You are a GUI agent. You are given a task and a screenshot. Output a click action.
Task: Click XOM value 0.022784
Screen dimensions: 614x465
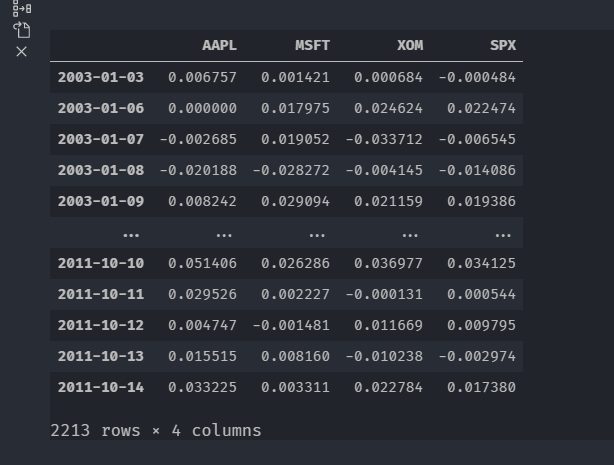(388, 387)
